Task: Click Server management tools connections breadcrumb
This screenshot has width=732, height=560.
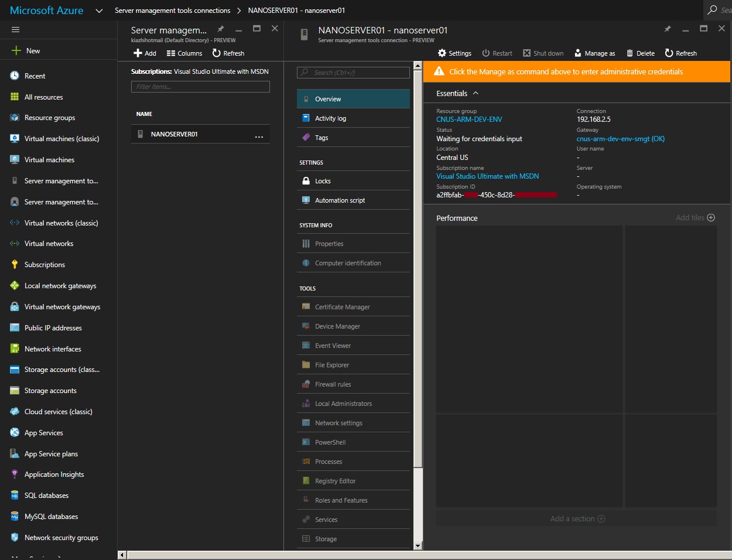Action: [173, 11]
